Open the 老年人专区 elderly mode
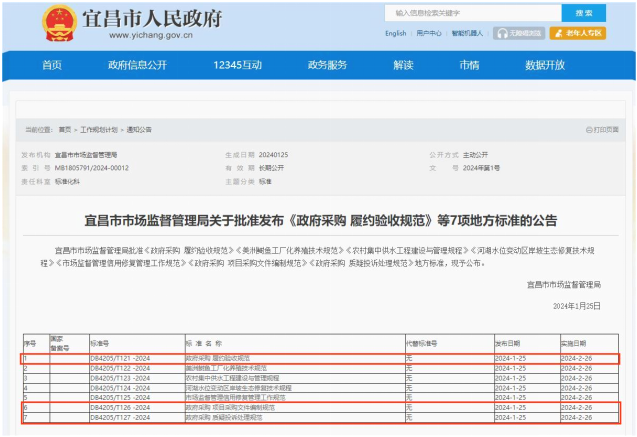The height and width of the screenshot is (437, 637). 581,33
